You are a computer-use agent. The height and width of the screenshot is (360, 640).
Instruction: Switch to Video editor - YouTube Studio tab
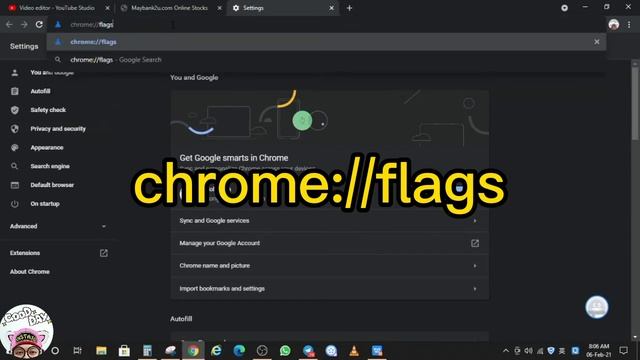tap(56, 8)
